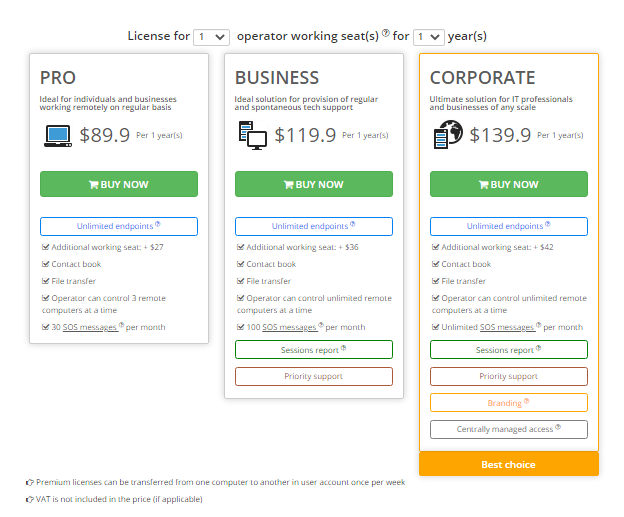The height and width of the screenshot is (517, 624).
Task: Click the CORPORATE Unlimited endpoints box
Action: [509, 226]
